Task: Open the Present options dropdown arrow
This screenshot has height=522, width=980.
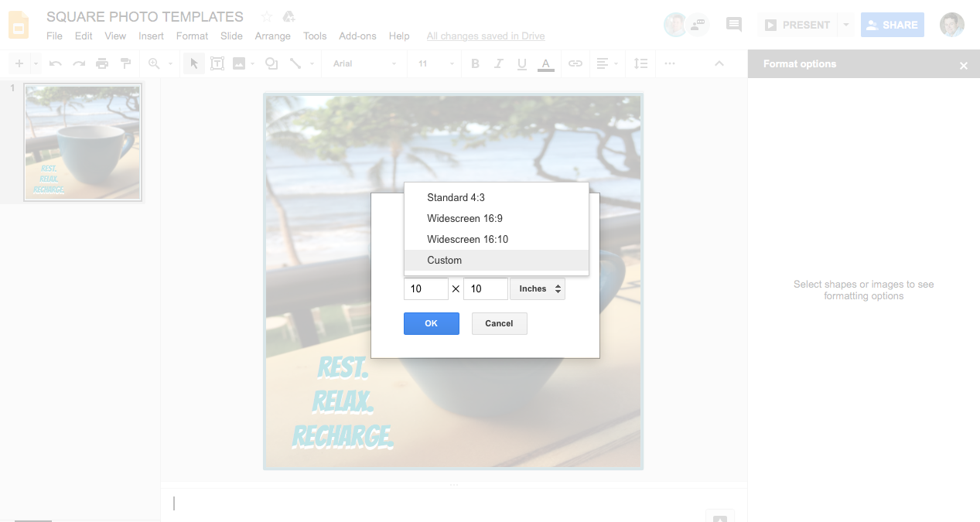Action: (x=845, y=25)
